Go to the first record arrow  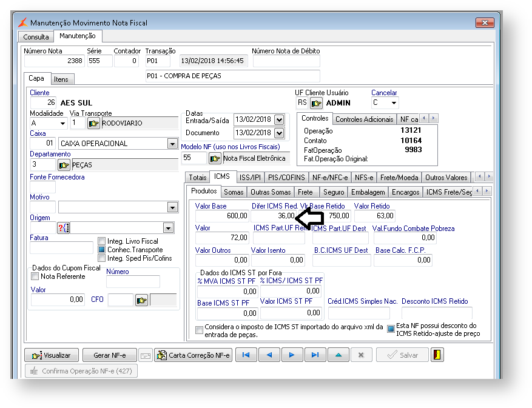[246, 355]
